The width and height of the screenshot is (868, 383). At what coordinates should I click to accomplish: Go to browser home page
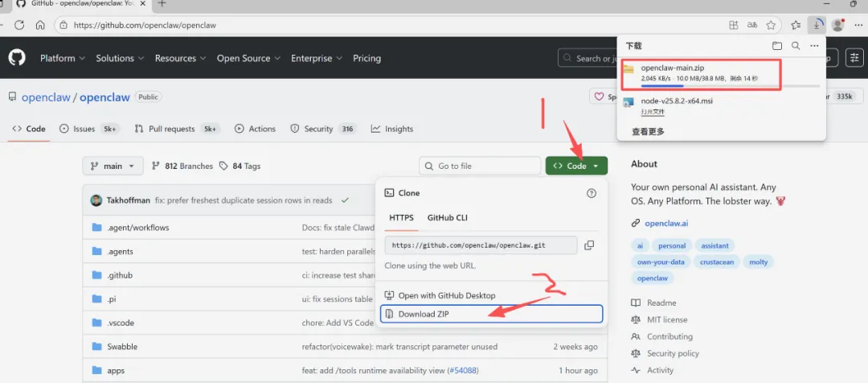pyautogui.click(x=40, y=25)
